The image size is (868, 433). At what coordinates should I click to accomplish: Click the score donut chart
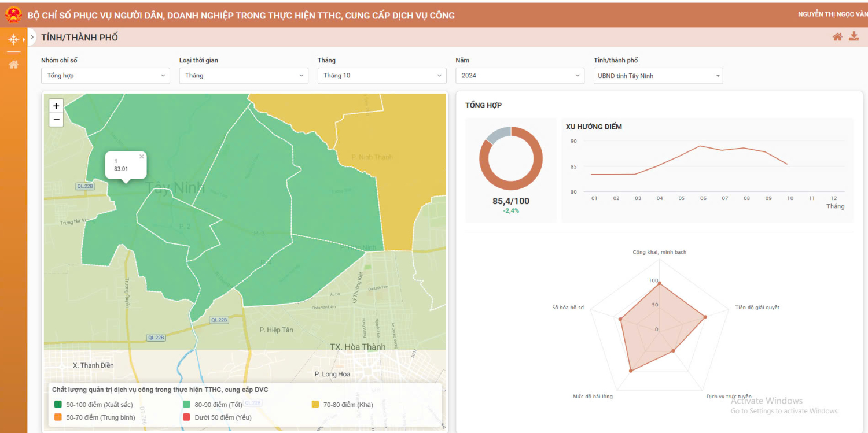[x=511, y=158]
